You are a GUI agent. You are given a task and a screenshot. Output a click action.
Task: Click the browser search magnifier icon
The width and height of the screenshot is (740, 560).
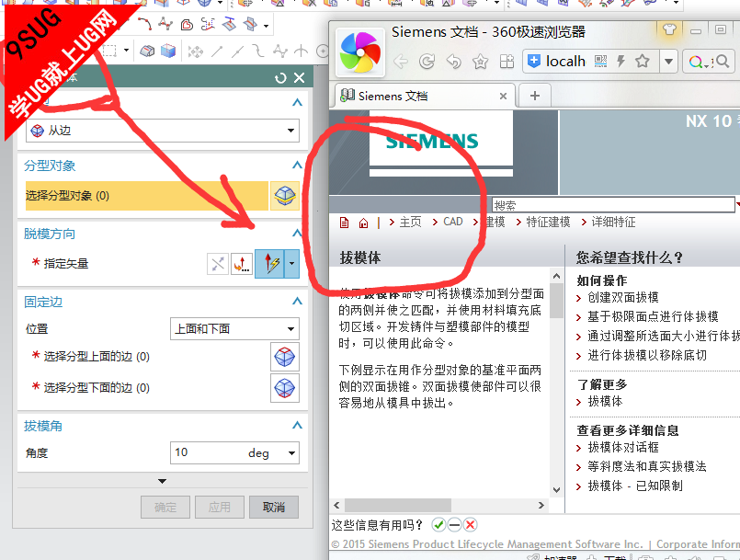click(722, 61)
